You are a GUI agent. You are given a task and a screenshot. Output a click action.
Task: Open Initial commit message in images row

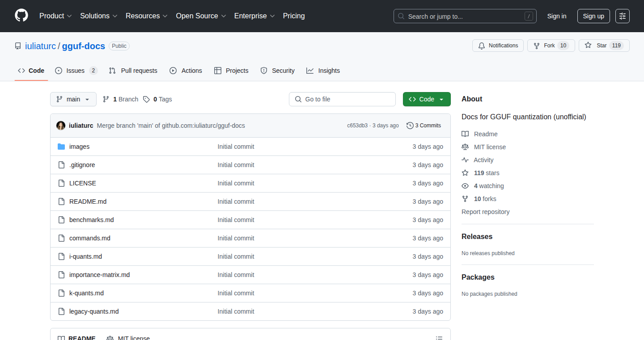point(236,147)
